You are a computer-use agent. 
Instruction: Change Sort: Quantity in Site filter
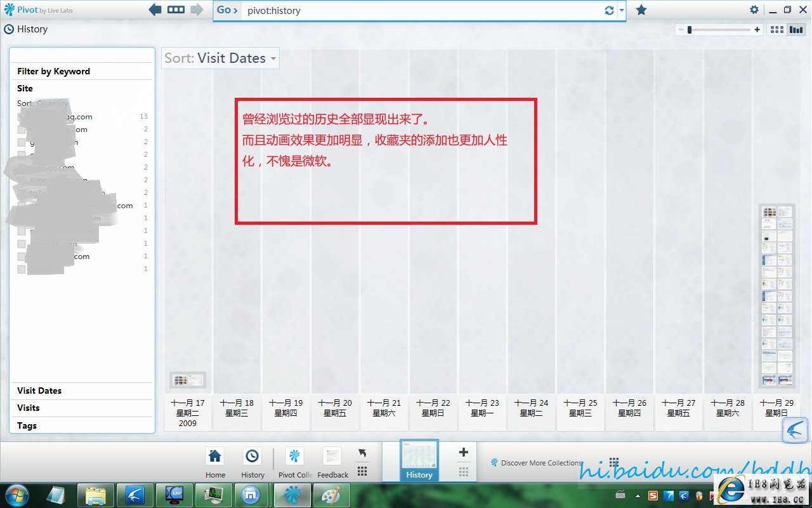click(x=43, y=103)
